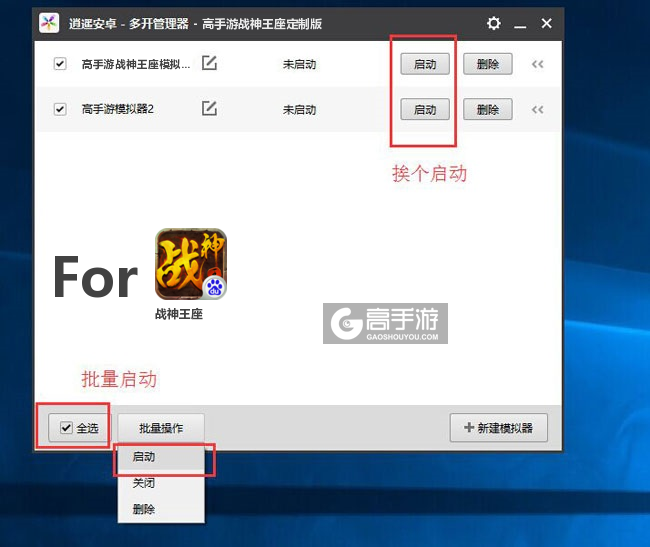Uncheck the 高手游战神王座模拟 row checkbox
Screen dimensions: 650x547
click(60, 64)
